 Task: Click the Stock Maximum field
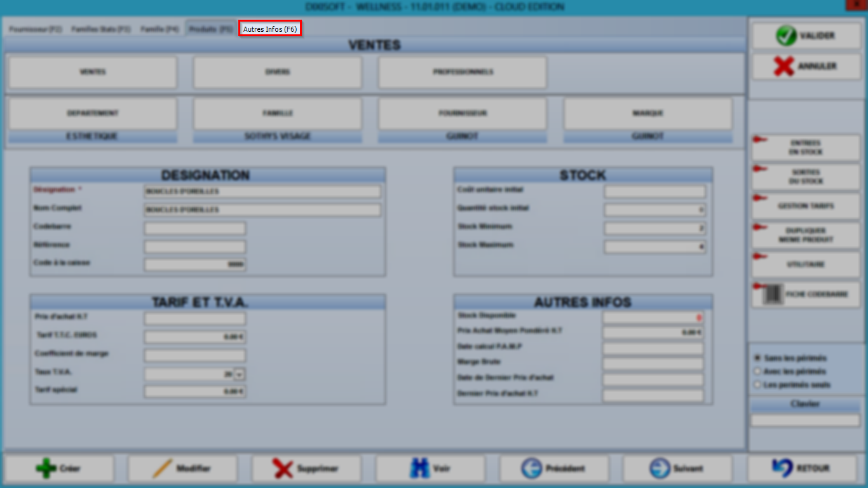click(655, 247)
